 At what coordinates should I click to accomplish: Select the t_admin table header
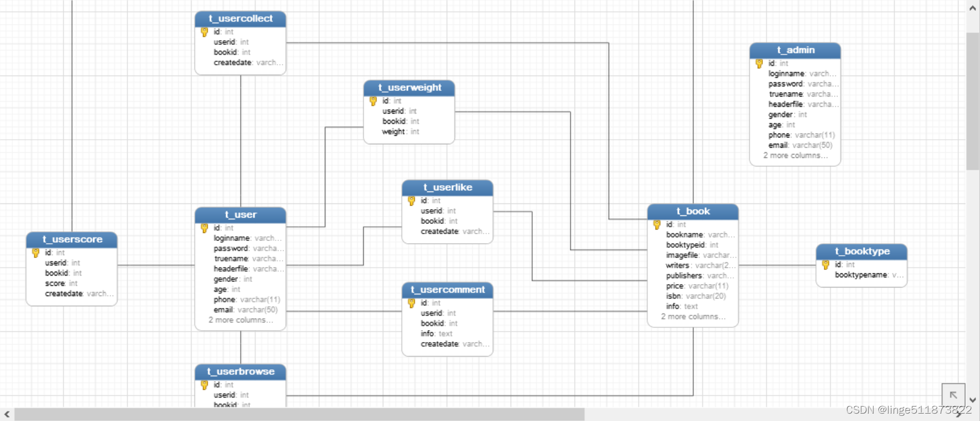point(795,50)
